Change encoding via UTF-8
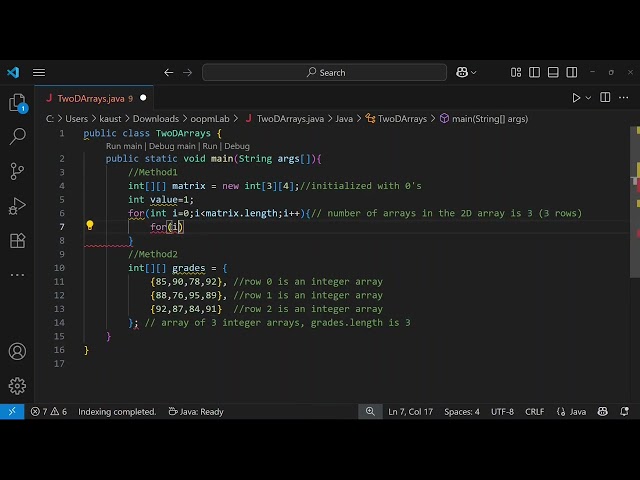 pos(502,411)
